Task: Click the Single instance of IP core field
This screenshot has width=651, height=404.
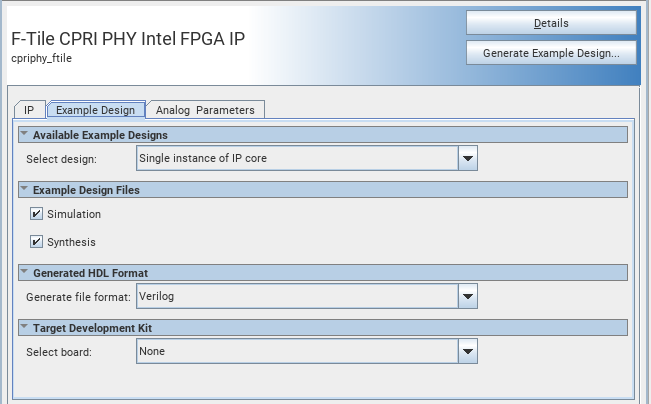Action: [296, 158]
